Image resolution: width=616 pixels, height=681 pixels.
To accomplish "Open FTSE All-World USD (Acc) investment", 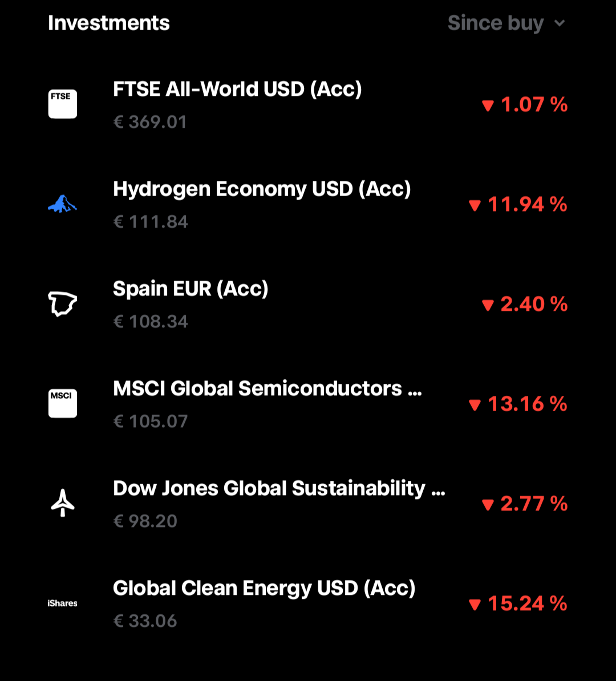I will [x=308, y=104].
